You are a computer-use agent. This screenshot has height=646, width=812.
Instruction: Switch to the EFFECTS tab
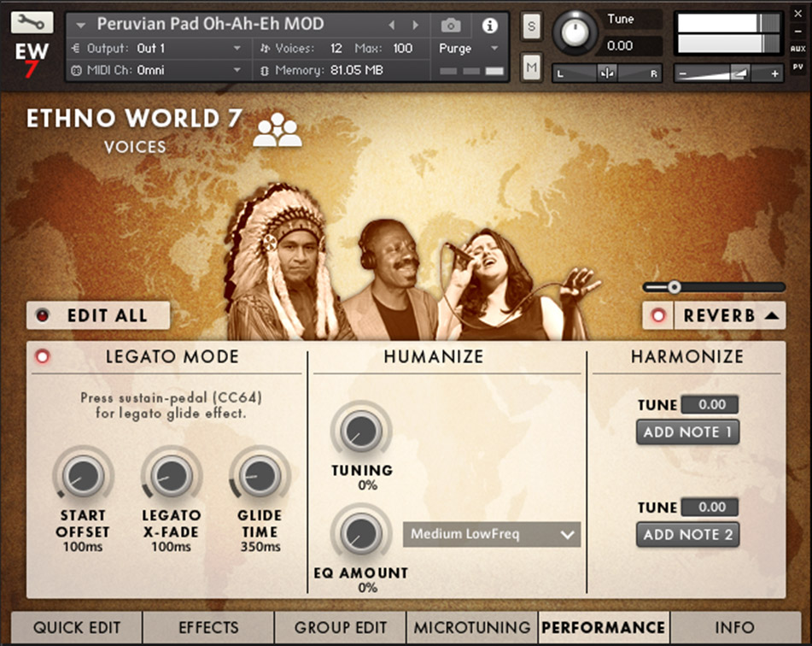pyautogui.click(x=208, y=627)
